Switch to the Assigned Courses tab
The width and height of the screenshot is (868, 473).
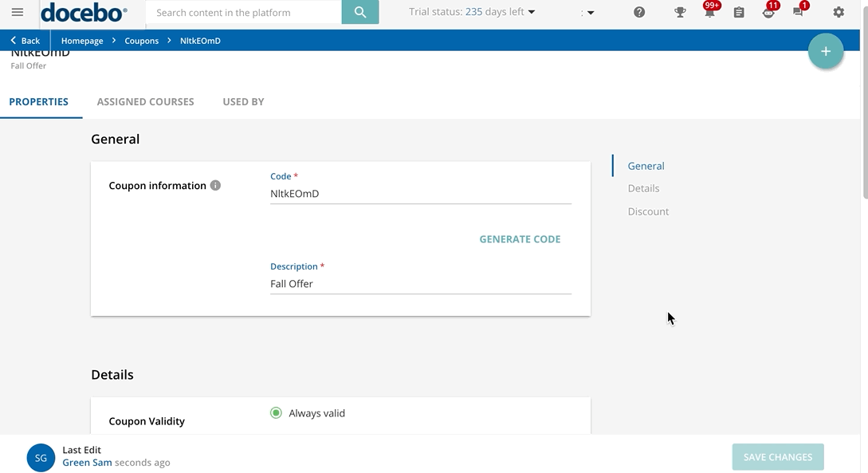point(145,102)
